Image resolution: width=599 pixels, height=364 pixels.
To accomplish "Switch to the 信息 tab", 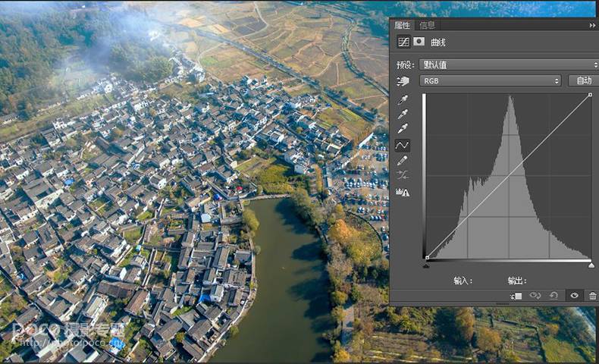I will click(427, 25).
